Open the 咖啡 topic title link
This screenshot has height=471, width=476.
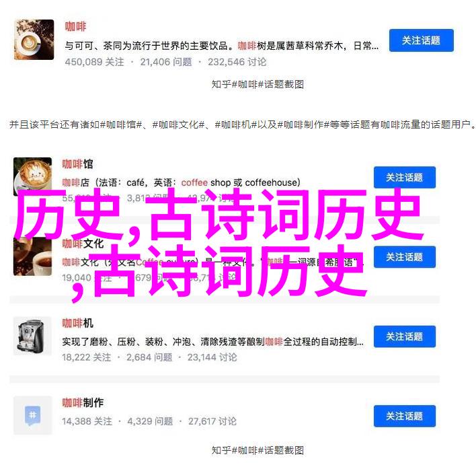point(75,27)
